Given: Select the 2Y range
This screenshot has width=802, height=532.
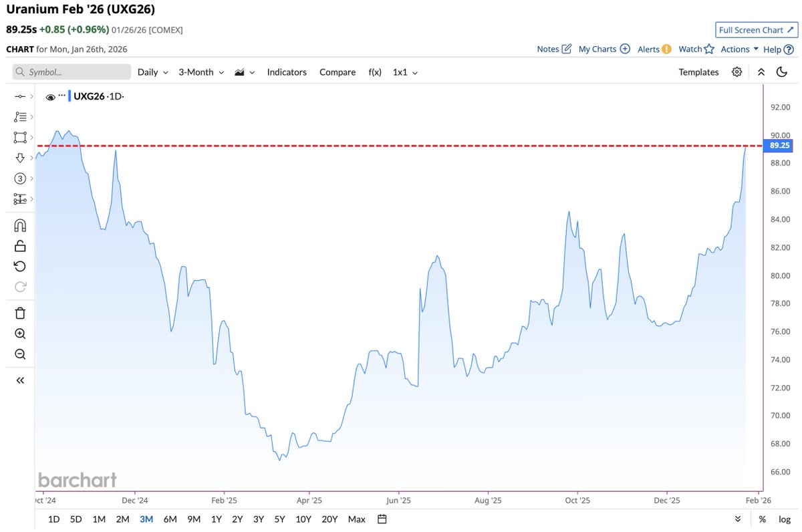Looking at the screenshot, I should tap(237, 519).
